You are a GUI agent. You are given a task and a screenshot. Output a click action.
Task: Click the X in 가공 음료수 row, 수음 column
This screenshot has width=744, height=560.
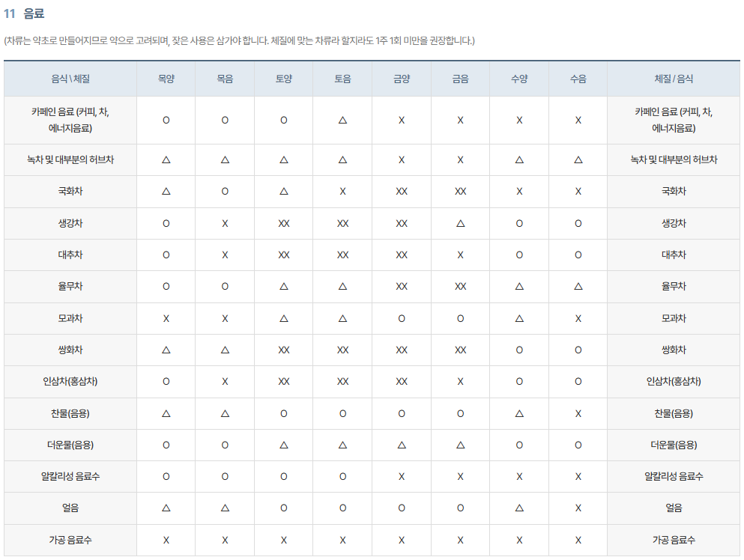578,540
